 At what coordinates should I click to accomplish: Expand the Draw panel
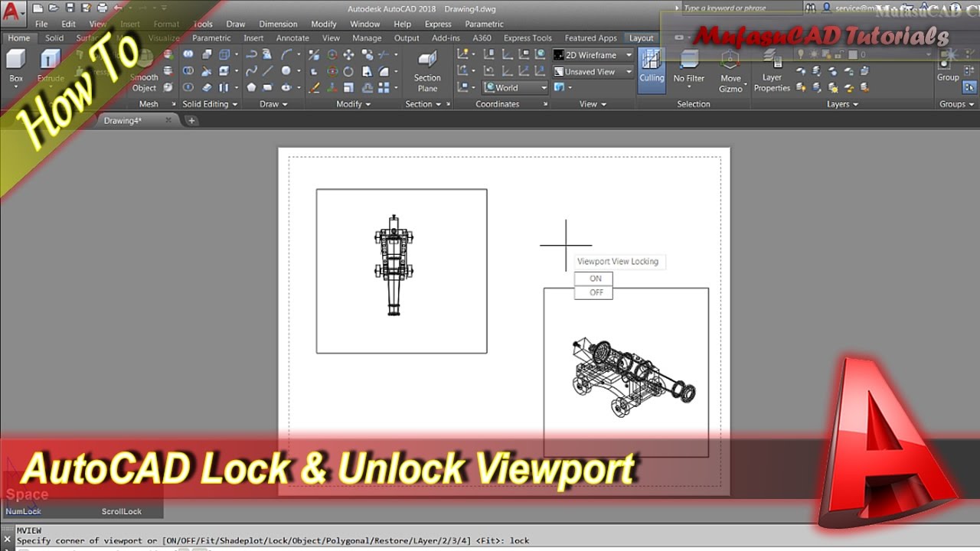[x=273, y=104]
